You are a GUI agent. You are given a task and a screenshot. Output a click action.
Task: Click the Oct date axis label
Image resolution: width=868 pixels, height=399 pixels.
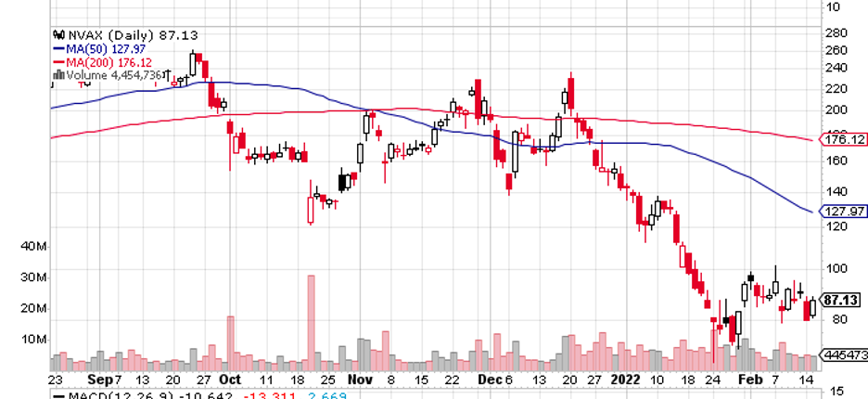230,380
